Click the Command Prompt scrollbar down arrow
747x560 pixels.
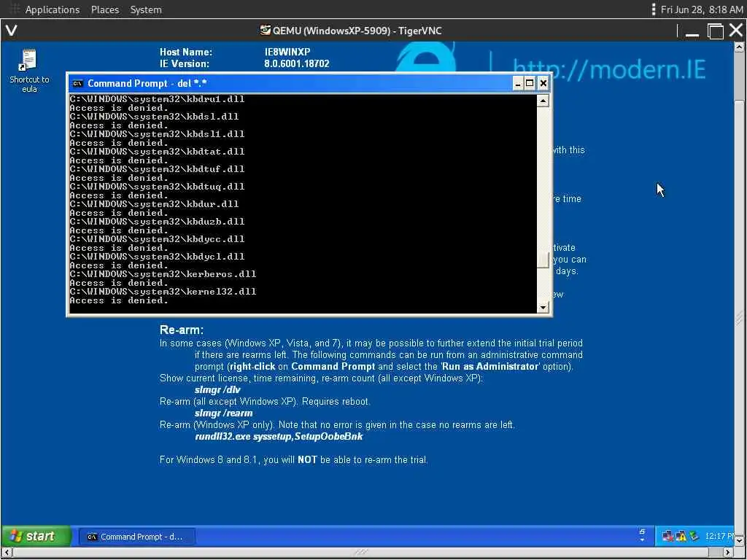pos(543,308)
